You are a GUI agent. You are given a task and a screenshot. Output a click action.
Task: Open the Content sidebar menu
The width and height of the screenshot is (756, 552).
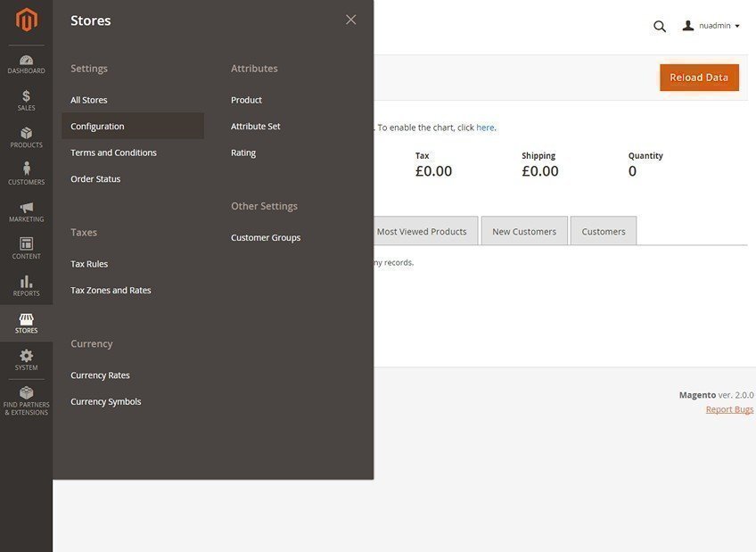click(x=26, y=249)
